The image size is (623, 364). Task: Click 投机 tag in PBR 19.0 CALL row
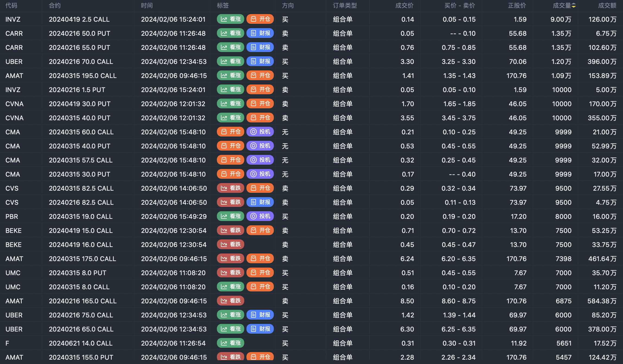(x=260, y=216)
